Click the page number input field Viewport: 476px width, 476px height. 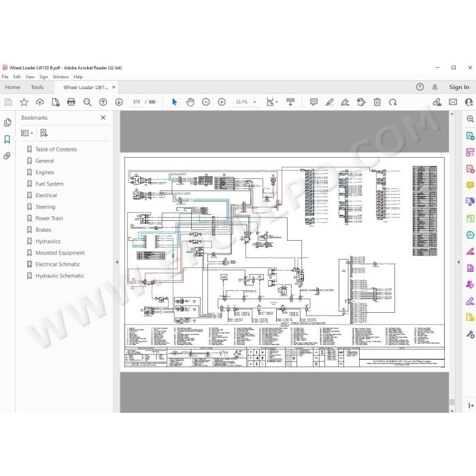click(137, 102)
